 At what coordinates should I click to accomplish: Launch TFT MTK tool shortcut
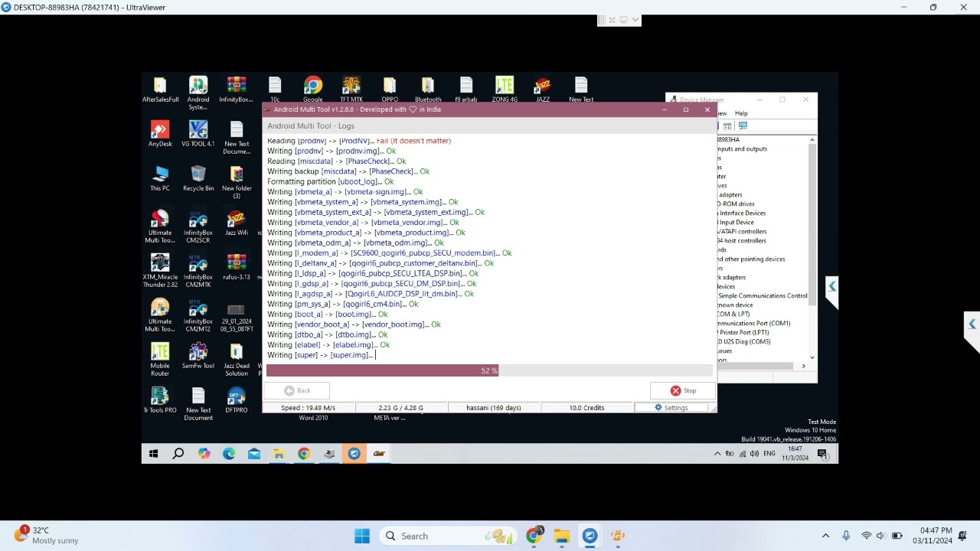(x=351, y=90)
